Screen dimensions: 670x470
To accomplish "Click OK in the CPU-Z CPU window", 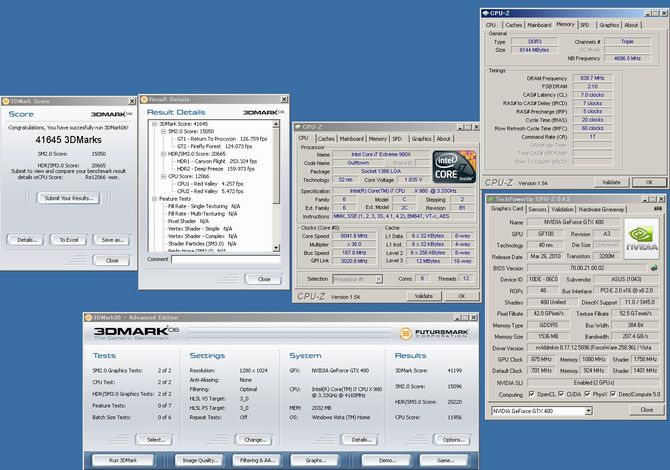I will pyautogui.click(x=461, y=296).
